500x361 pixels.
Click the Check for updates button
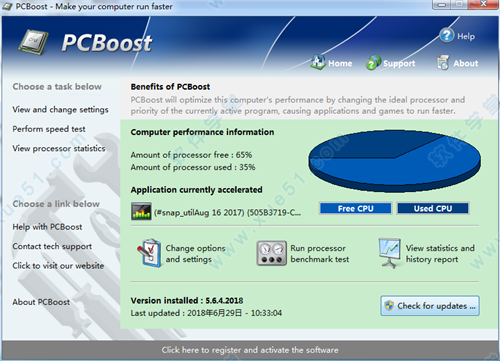click(x=430, y=306)
